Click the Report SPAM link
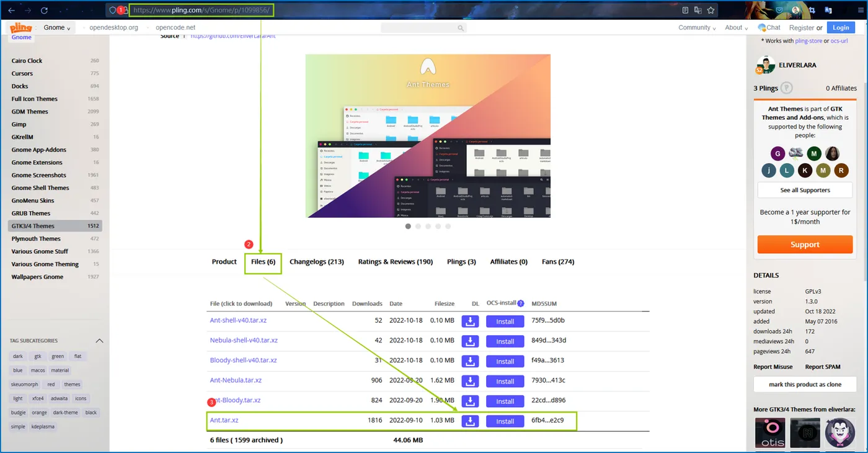Viewport: 868px width, 453px height. (823, 367)
